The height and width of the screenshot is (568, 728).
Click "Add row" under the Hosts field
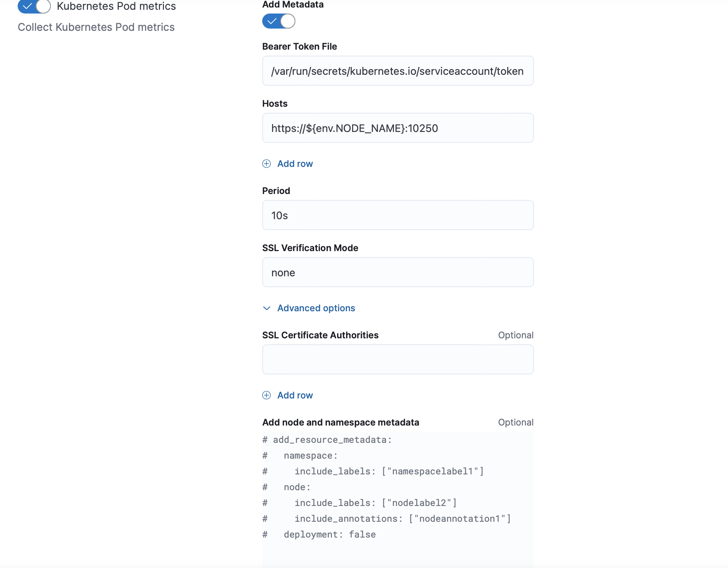pos(295,164)
